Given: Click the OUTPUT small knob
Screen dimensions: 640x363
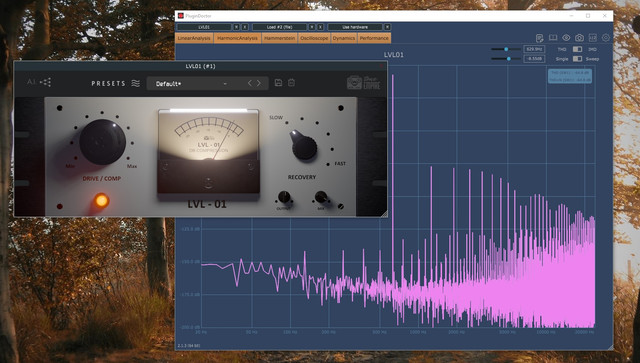Looking at the screenshot, I should 284,197.
